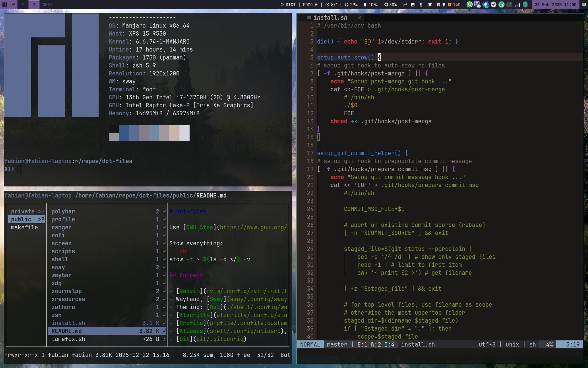Start the POMO 0 pomodoro timer
The height and width of the screenshot is (368, 588).
310,5
